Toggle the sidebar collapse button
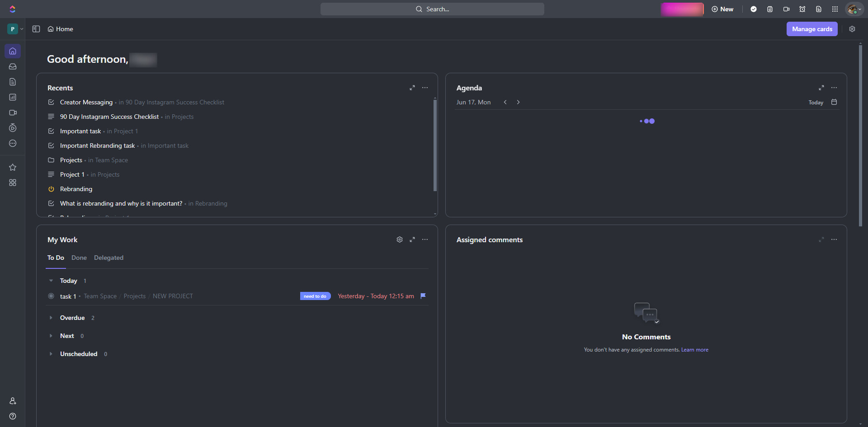The height and width of the screenshot is (427, 868). pyautogui.click(x=36, y=29)
